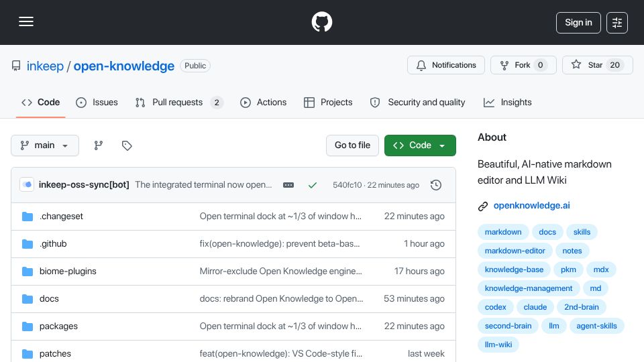The height and width of the screenshot is (362, 644).
Task: Show commit status green checkmark
Action: pyautogui.click(x=313, y=185)
